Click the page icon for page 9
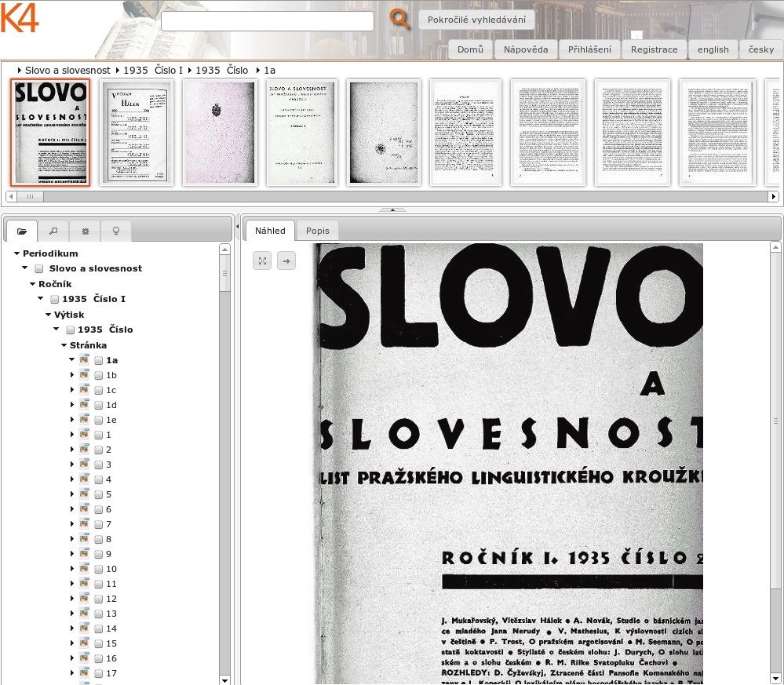784x685 pixels. tap(85, 553)
